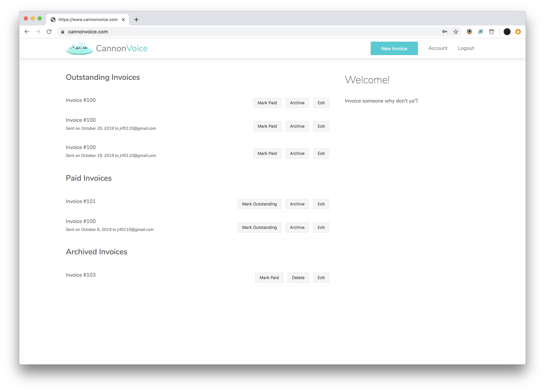The height and width of the screenshot is (392, 545).
Task: Archive the first unsent Invoice #100
Action: point(297,103)
